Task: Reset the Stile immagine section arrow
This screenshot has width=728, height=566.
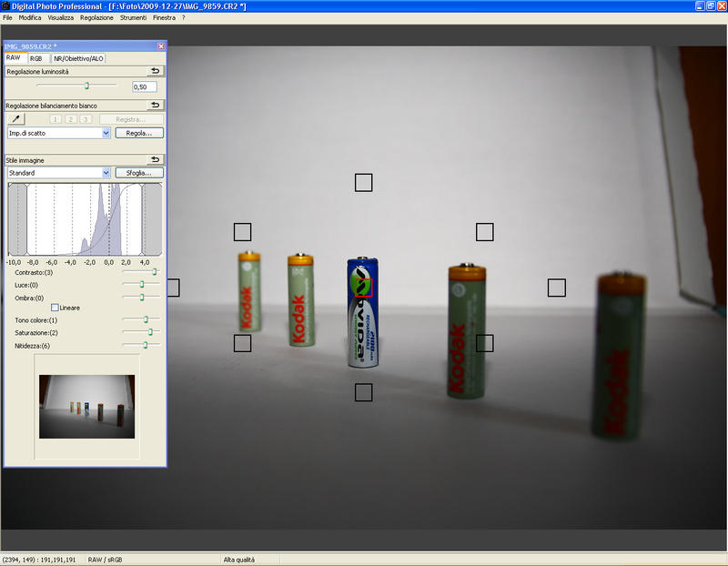Action: 155,160
